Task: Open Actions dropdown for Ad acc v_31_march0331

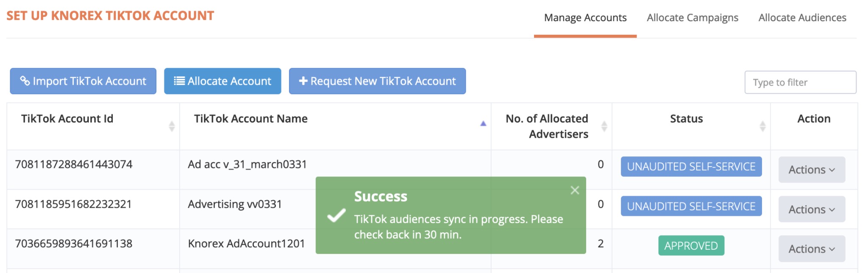Action: [x=811, y=170]
